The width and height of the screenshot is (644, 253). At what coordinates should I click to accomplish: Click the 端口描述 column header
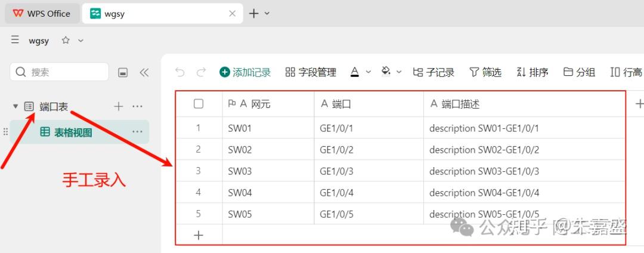(x=525, y=104)
